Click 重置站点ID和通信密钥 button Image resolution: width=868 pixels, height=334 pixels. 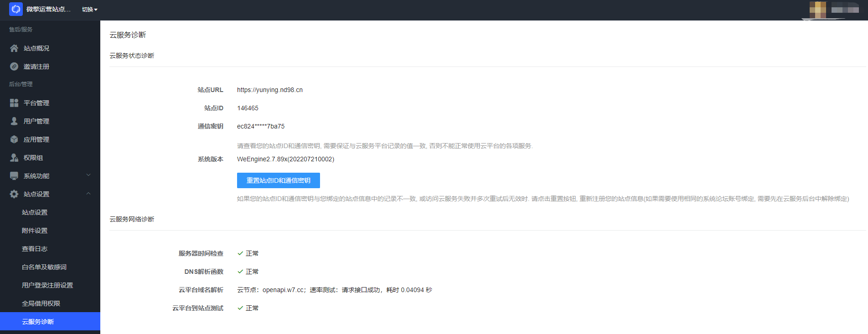click(279, 180)
